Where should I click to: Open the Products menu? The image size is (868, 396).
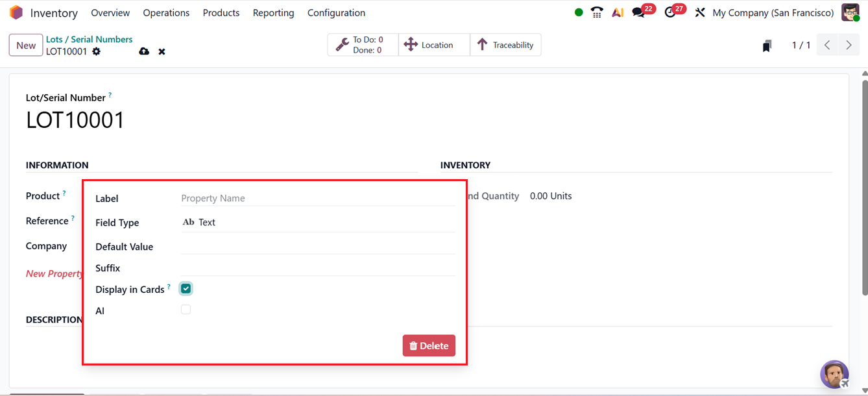point(221,12)
